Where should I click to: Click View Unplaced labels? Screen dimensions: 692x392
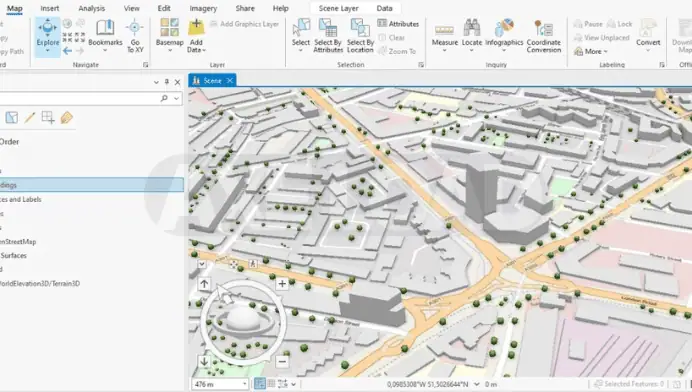pos(601,38)
